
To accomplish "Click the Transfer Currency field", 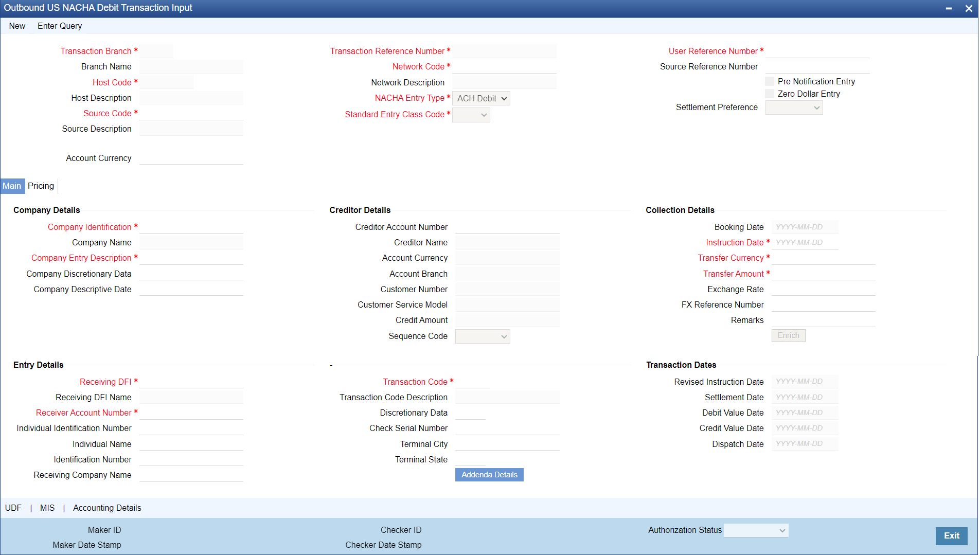I will pyautogui.click(x=823, y=258).
